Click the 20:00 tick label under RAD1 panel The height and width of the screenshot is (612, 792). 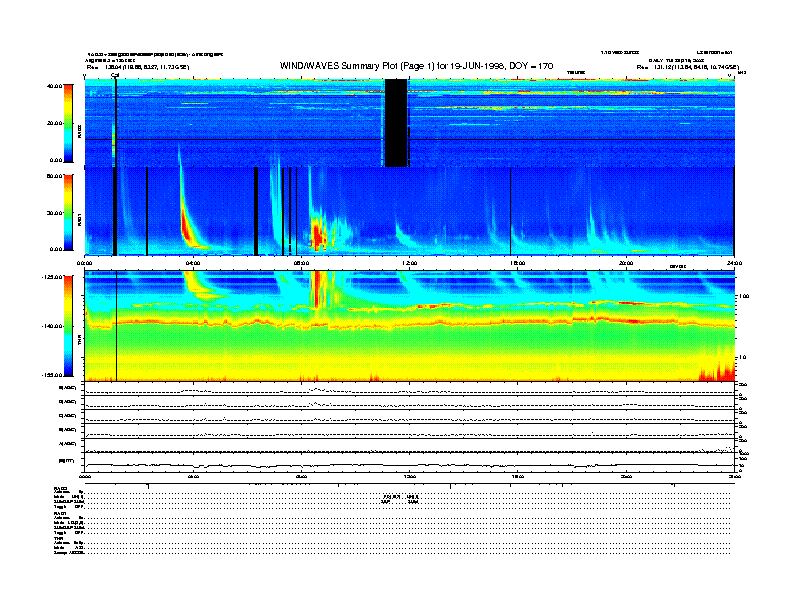click(x=626, y=263)
